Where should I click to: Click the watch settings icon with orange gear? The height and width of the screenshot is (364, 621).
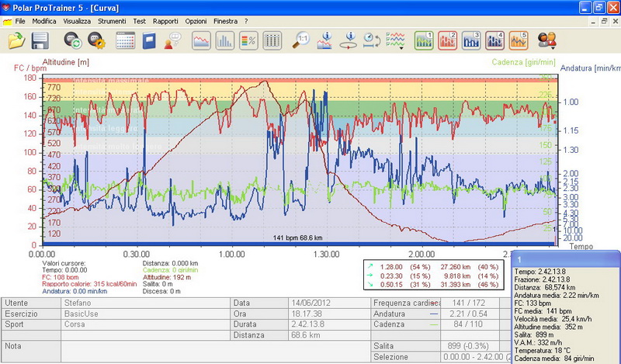(x=97, y=40)
